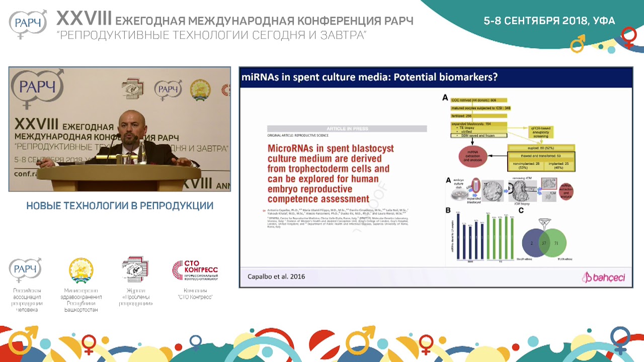
Task: Click the citation 'Capalbo et al. 2016'
Action: pos(276,277)
